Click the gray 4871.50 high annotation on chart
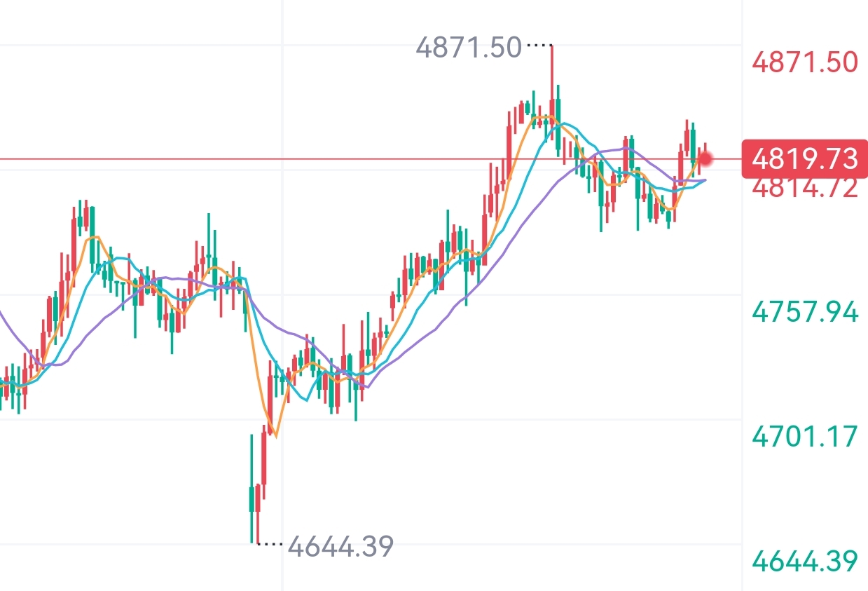This screenshot has height=591, width=868. (x=469, y=48)
